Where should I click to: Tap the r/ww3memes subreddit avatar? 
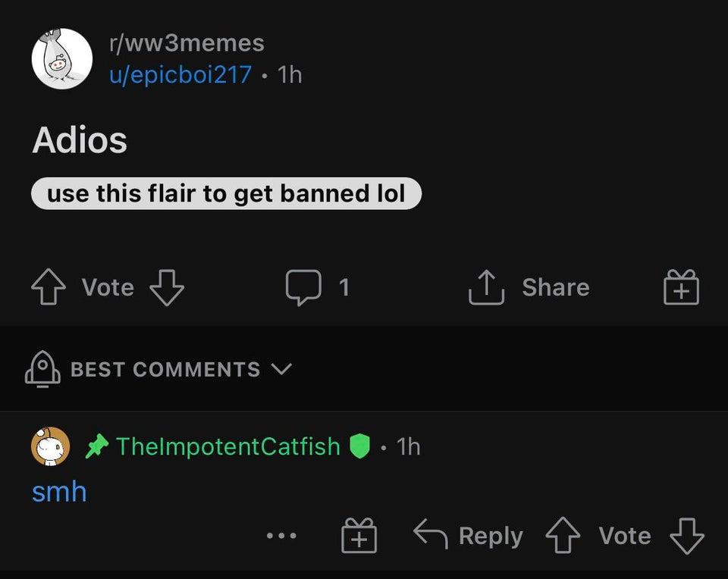(62, 59)
